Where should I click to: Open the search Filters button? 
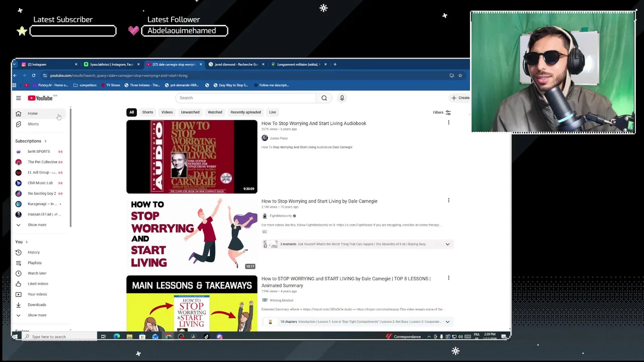pos(442,113)
